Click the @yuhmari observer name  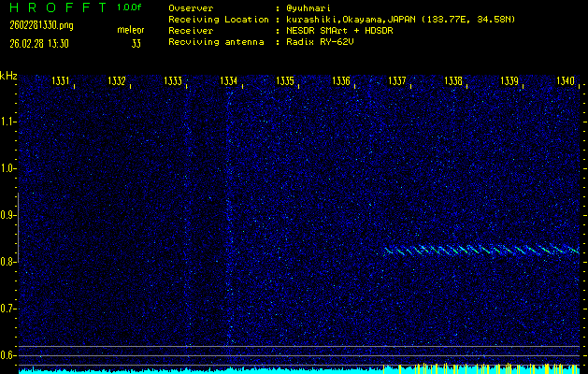pos(310,7)
